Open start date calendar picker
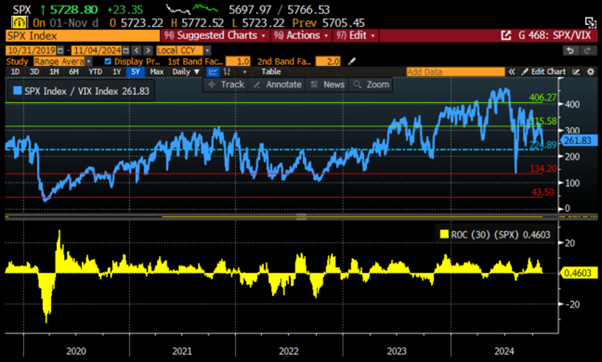The height and width of the screenshot is (362, 602). 60,50
